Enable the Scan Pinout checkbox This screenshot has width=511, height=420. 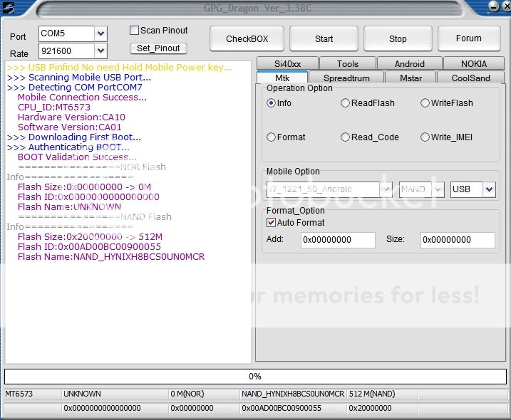pyautogui.click(x=134, y=31)
